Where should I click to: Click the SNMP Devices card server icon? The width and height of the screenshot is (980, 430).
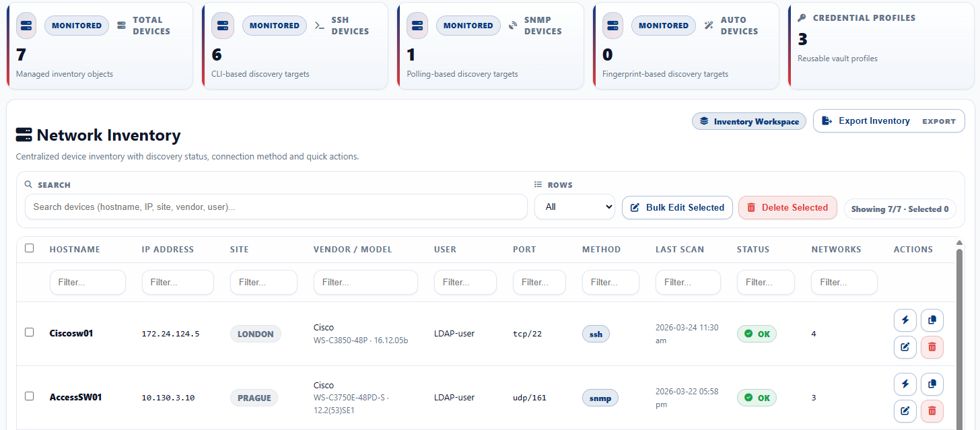[417, 26]
